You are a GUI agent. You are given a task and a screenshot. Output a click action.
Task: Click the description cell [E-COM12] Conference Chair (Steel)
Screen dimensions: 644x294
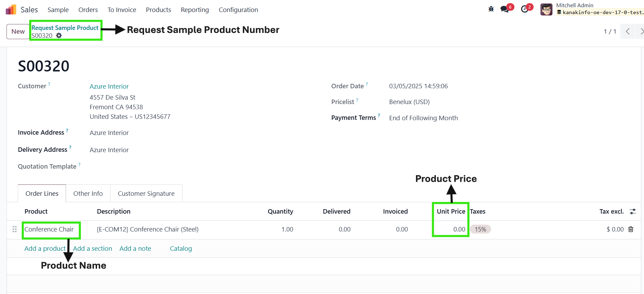(147, 229)
